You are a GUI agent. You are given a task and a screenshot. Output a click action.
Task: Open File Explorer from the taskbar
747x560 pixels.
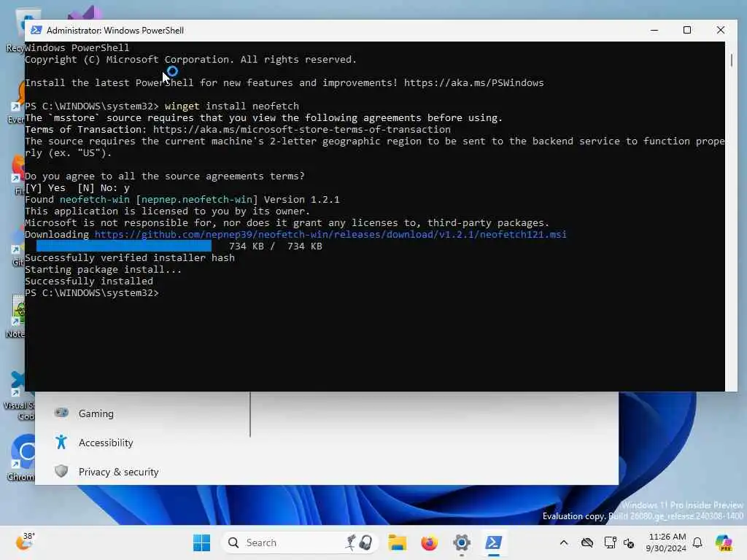(x=398, y=542)
